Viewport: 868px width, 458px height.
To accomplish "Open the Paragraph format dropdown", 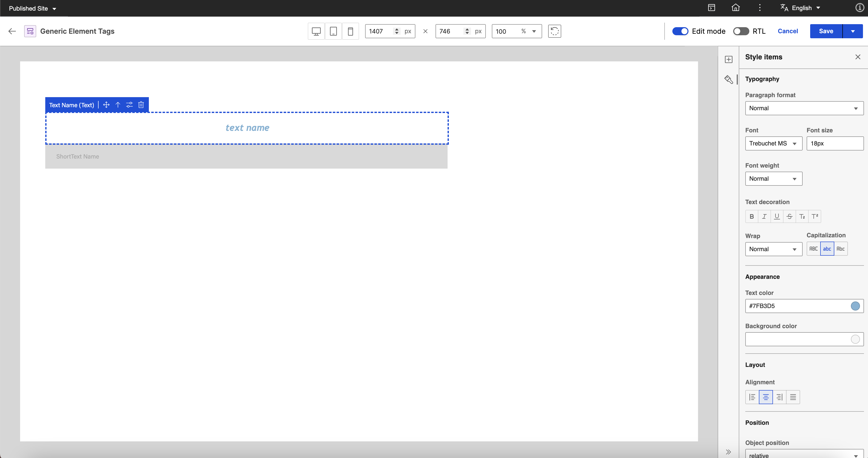I will (x=804, y=108).
